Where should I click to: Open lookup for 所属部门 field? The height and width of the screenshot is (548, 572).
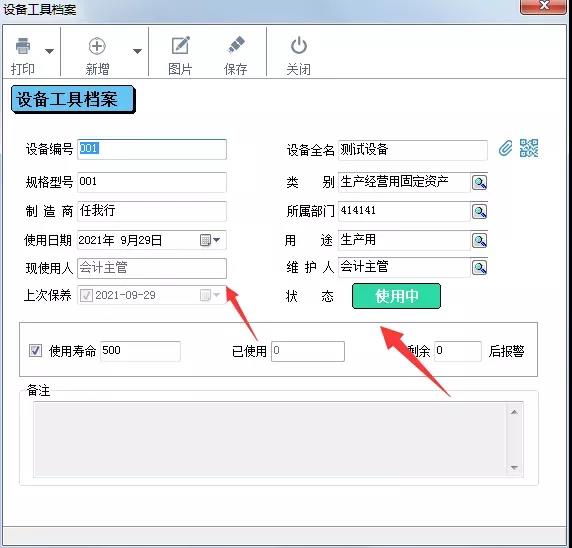(x=479, y=211)
